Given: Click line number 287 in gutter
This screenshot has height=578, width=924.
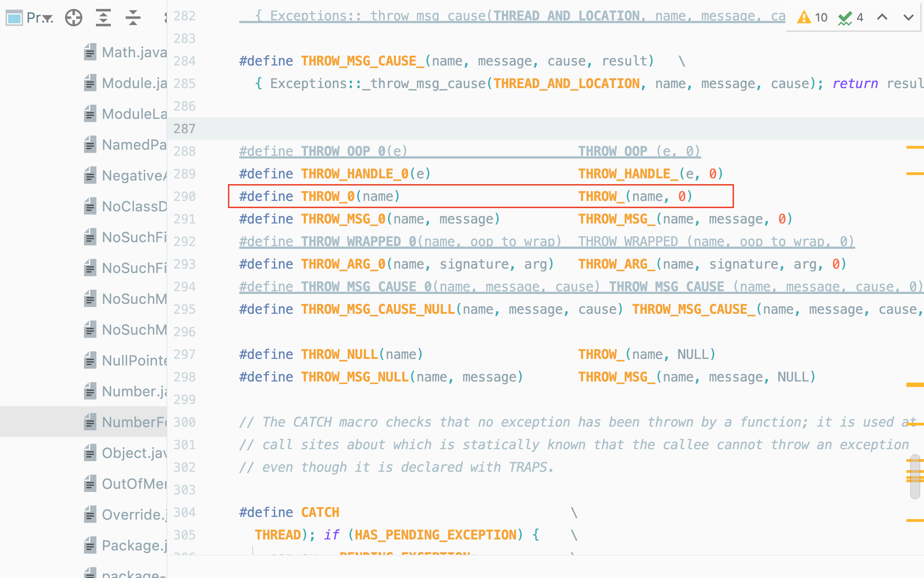Looking at the screenshot, I should [185, 129].
